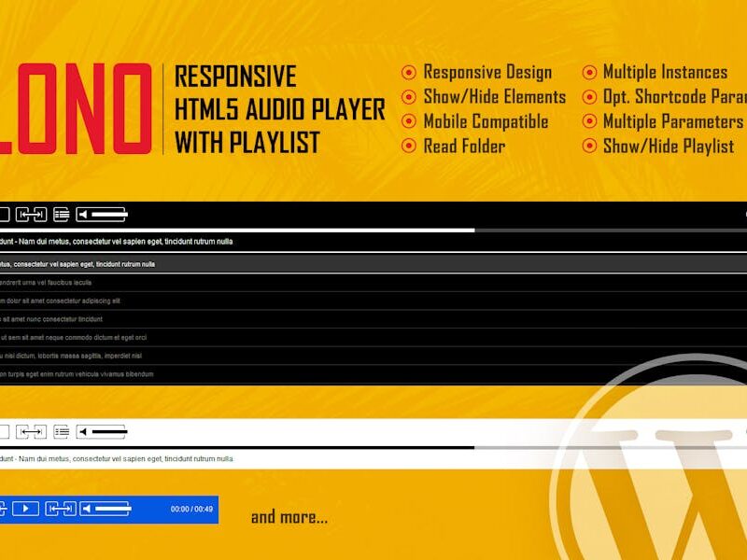Mute using the blue player's speaker icon
The width and height of the screenshot is (747, 560).
tap(86, 509)
